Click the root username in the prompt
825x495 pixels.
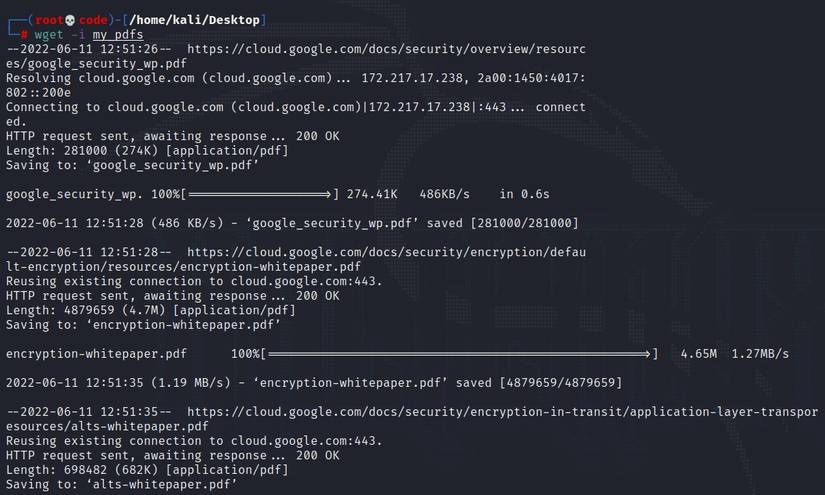pyautogui.click(x=43, y=20)
